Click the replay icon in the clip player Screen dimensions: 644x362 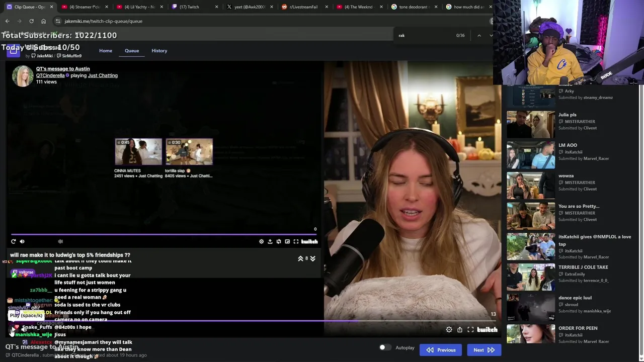coord(14,241)
